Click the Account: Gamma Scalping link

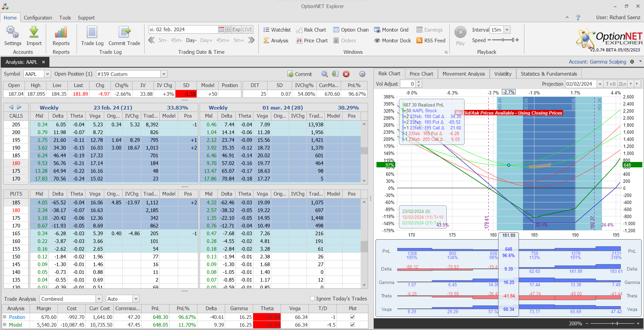pos(597,62)
